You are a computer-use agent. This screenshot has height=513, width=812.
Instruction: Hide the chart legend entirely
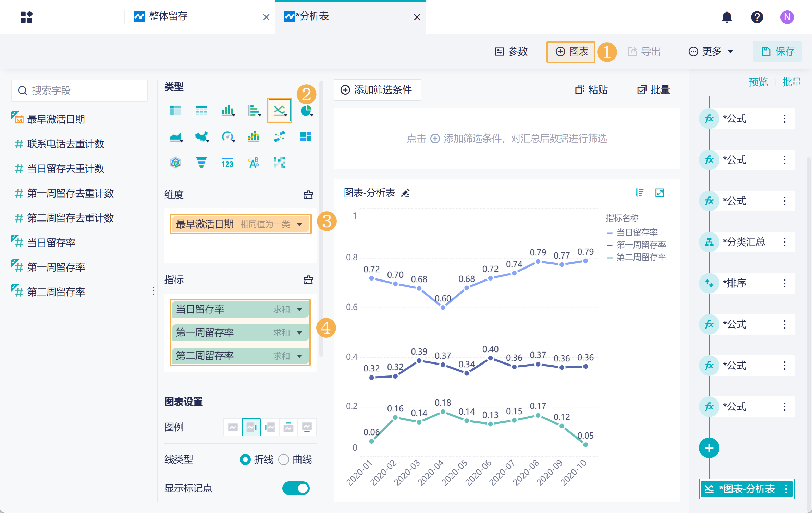pos(233,427)
